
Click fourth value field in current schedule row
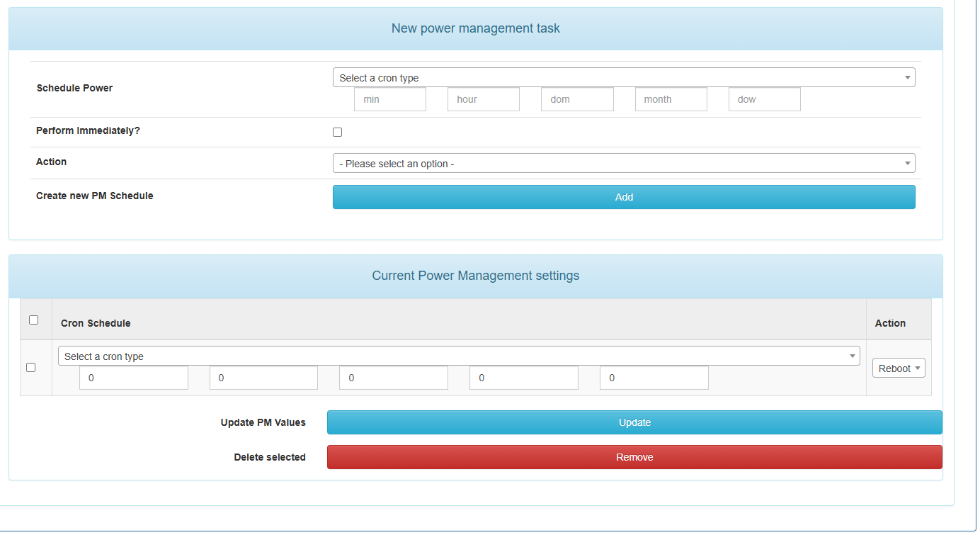523,378
